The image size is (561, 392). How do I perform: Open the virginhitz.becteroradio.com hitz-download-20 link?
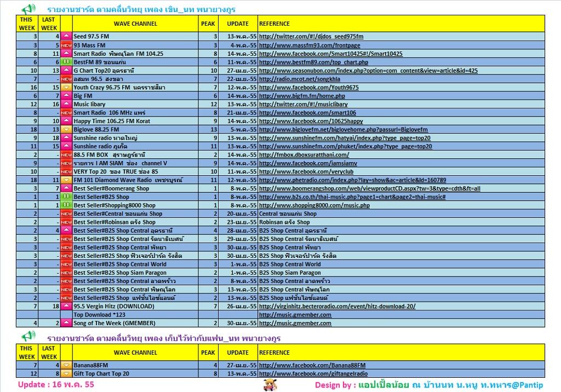[337, 306]
